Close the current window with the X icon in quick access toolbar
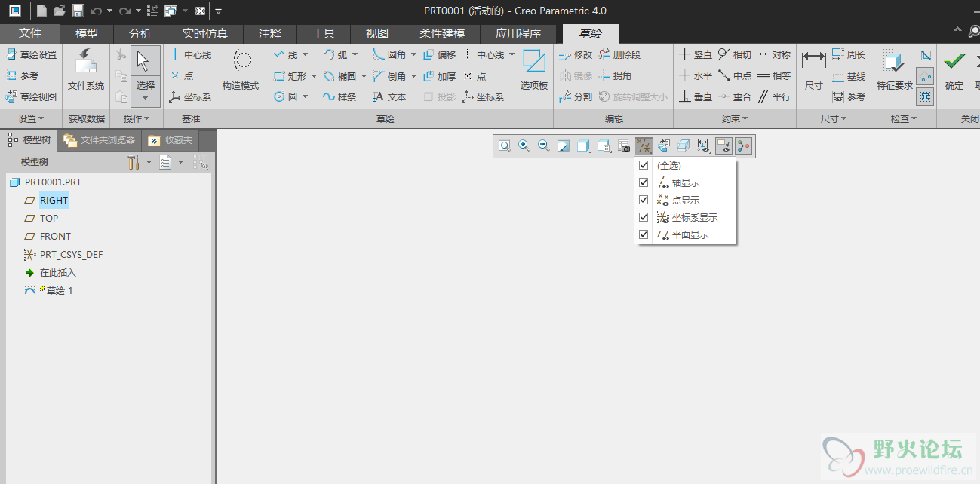 pyautogui.click(x=200, y=11)
